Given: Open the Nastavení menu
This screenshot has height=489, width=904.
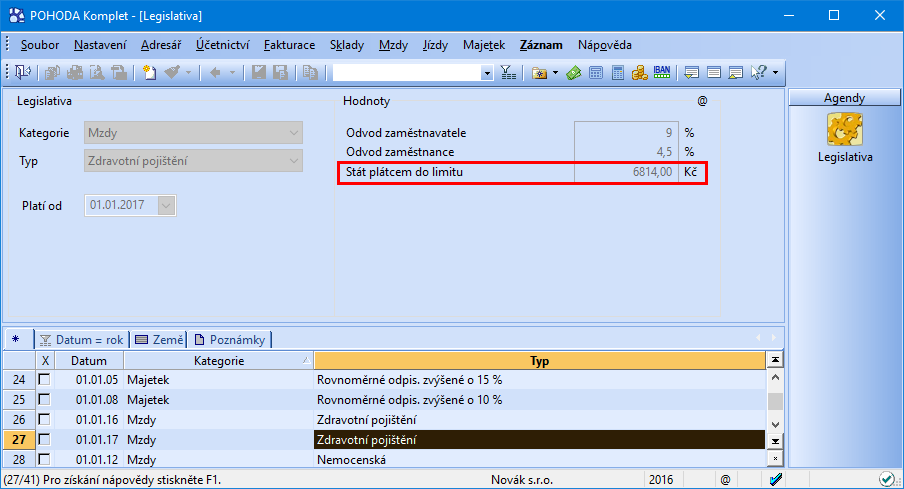Looking at the screenshot, I should click(100, 45).
